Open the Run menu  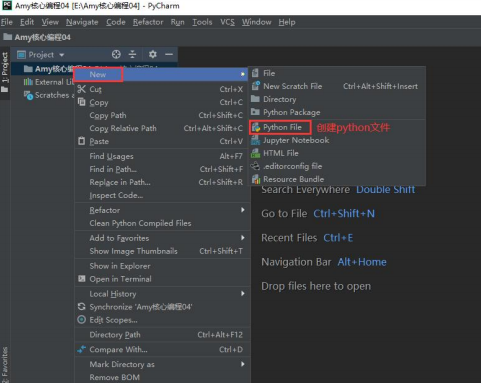(177, 22)
